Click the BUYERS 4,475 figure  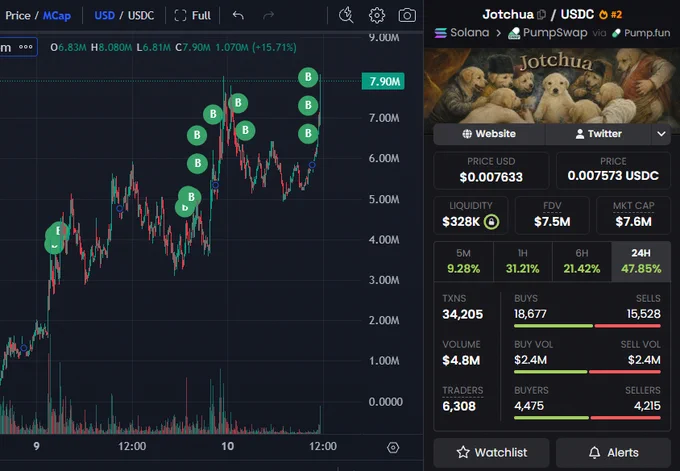[529, 406]
